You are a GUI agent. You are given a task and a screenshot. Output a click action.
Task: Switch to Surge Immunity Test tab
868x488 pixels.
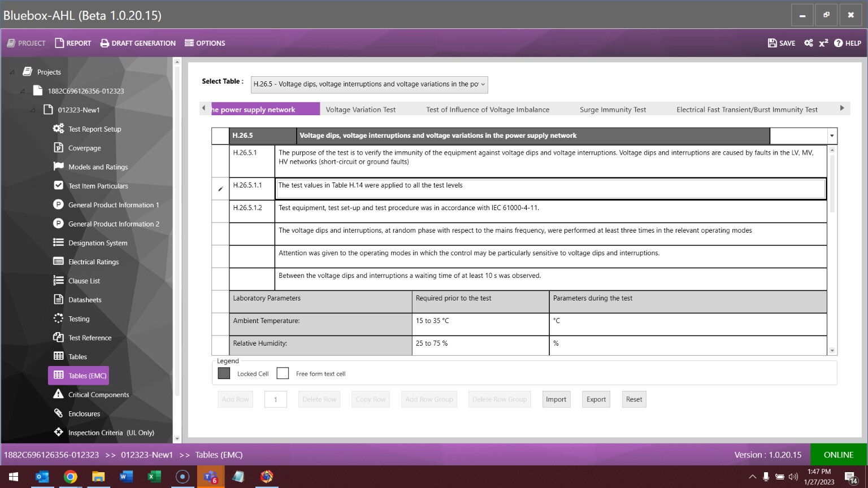[613, 110]
